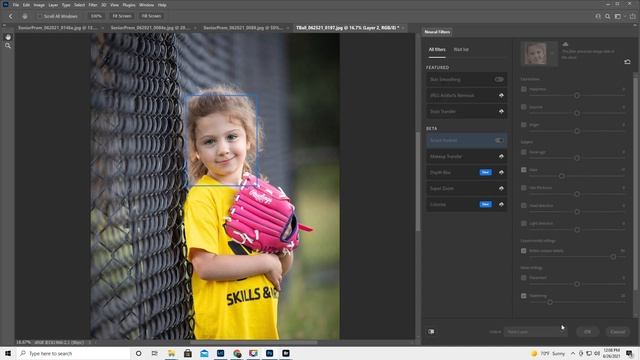
Task: Download the Super Zoom filter
Action: pyautogui.click(x=501, y=188)
